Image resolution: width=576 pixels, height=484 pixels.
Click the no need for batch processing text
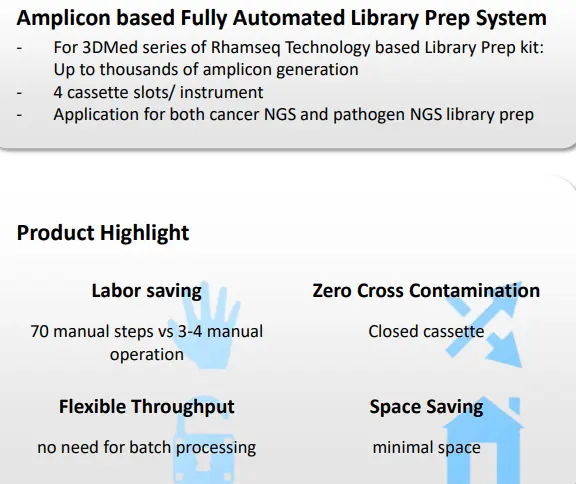[147, 448]
